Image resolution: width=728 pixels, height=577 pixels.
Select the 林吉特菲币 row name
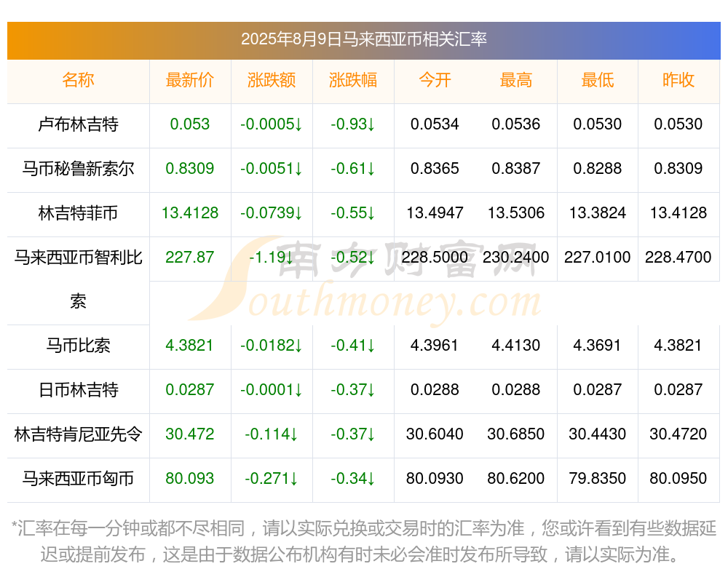(78, 212)
